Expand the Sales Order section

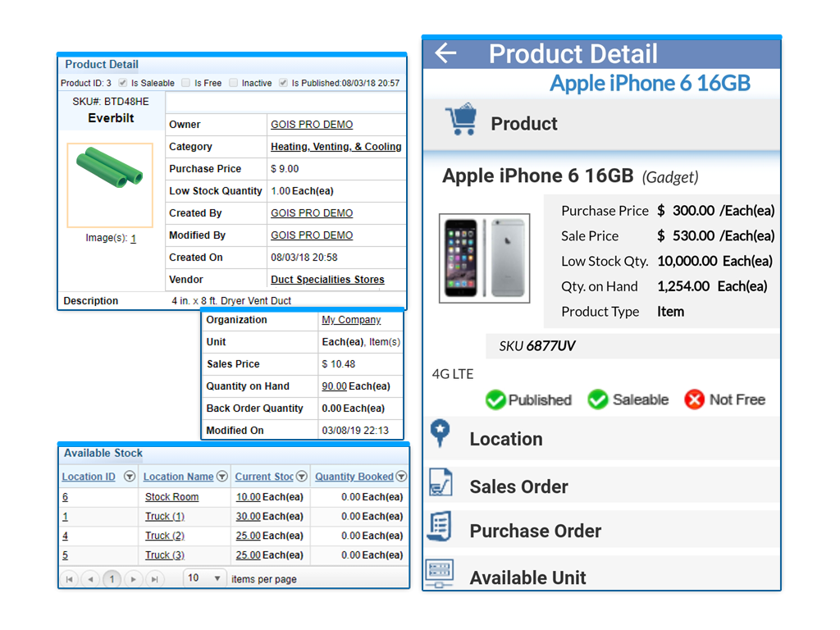tap(602, 486)
